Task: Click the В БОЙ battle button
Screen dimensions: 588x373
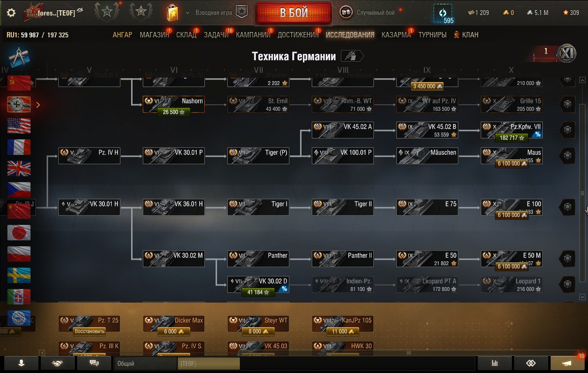Action: 294,13
